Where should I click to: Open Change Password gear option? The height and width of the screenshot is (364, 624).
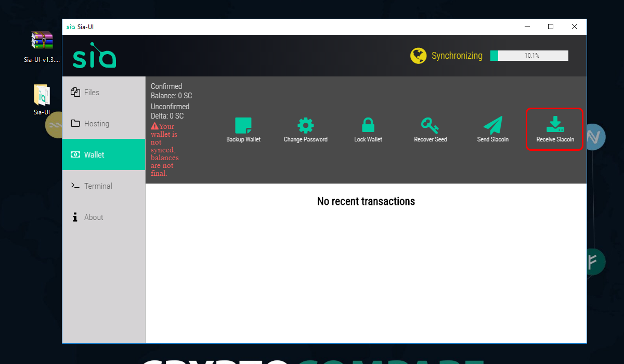[306, 129]
